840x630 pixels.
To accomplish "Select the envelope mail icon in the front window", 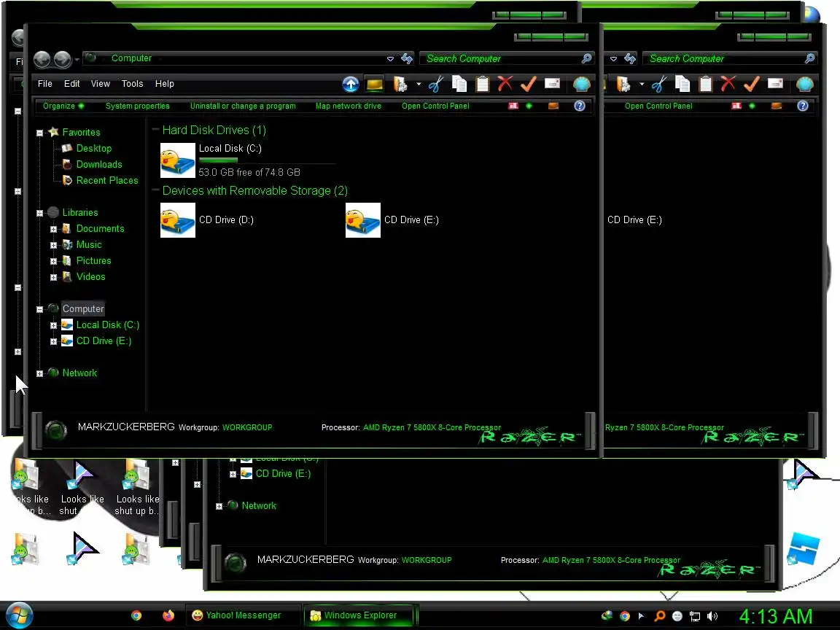I will [552, 83].
